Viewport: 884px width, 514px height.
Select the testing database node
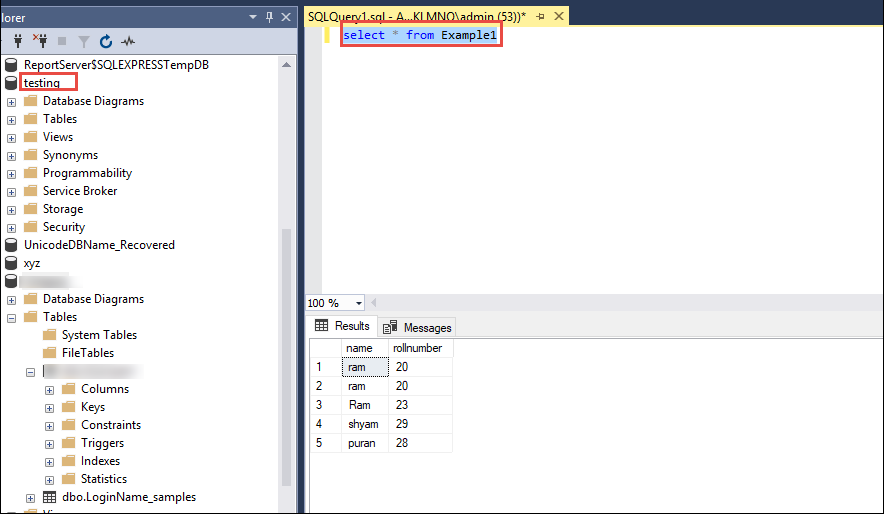pyautogui.click(x=42, y=83)
